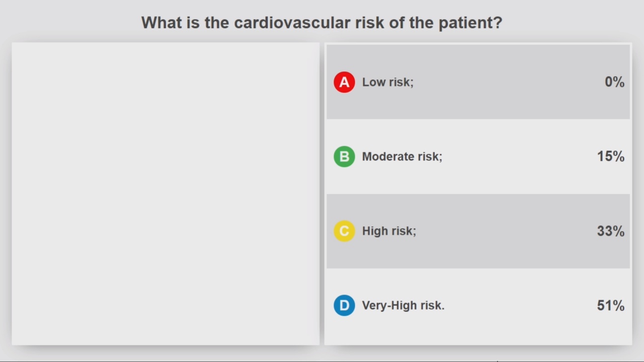Click the 33% result for High risk
644x362 pixels.
(x=611, y=231)
